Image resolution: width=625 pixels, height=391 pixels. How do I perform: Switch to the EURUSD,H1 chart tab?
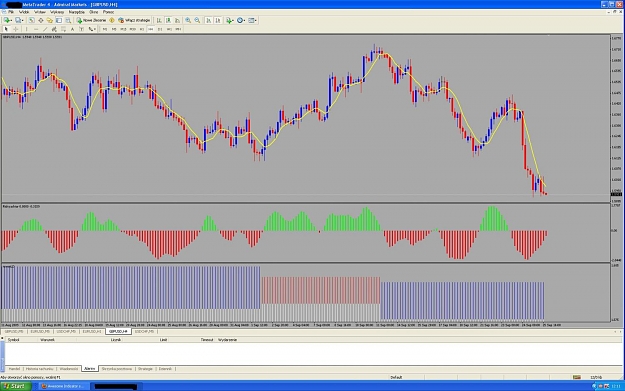click(92, 332)
